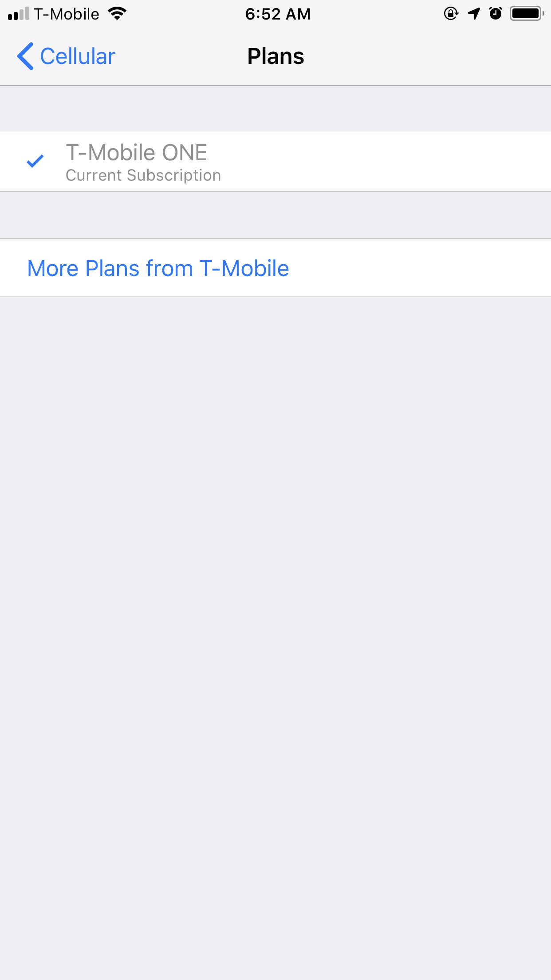Tap the Wi-Fi icon in status bar
The image size is (551, 980).
[x=117, y=14]
